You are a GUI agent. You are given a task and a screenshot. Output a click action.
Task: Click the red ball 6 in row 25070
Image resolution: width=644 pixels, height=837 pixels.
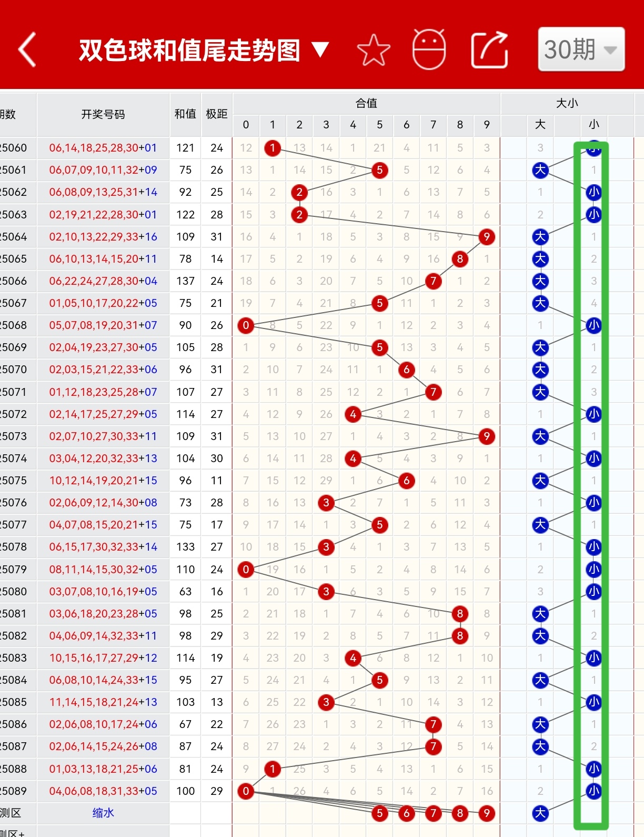406,370
